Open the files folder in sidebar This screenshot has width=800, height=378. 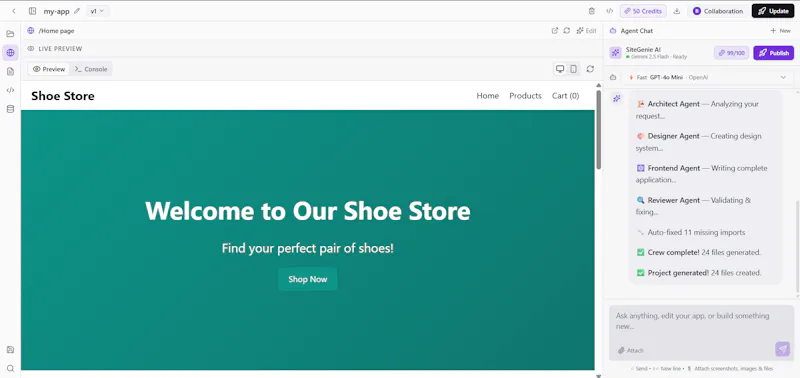pos(10,34)
